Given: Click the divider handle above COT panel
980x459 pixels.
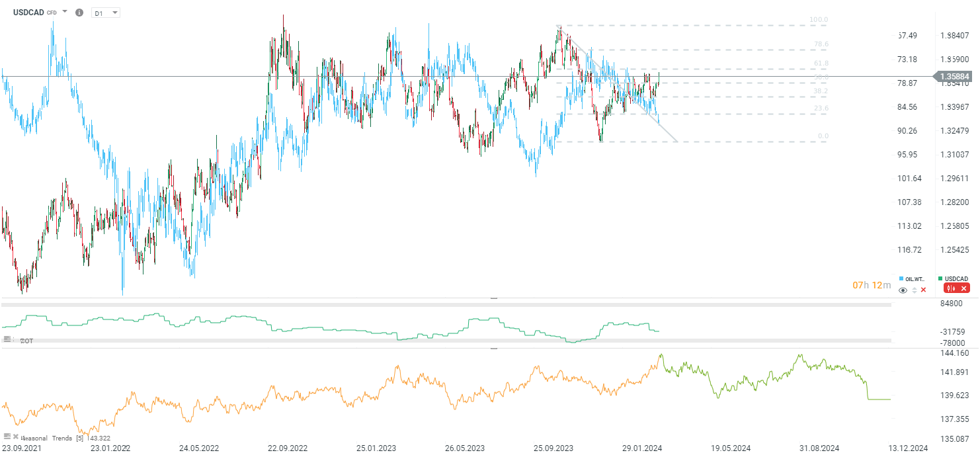Looking at the screenshot, I should [493, 299].
